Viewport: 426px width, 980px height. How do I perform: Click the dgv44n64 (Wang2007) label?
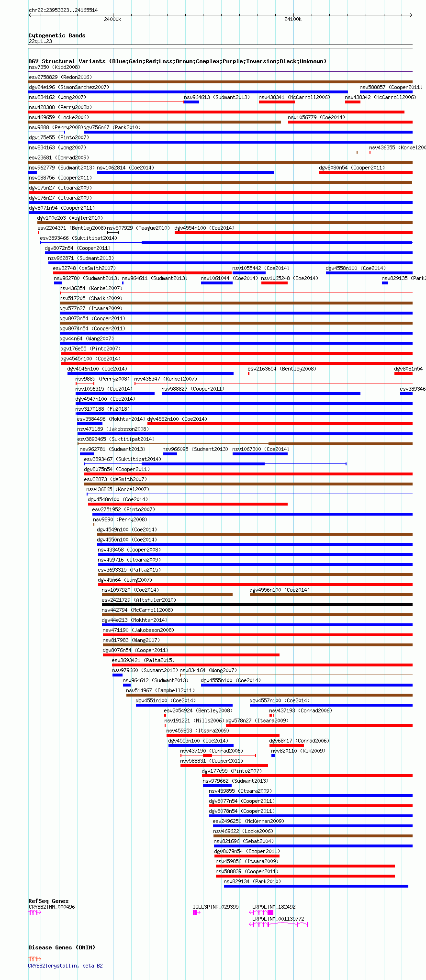pyautogui.click(x=87, y=338)
